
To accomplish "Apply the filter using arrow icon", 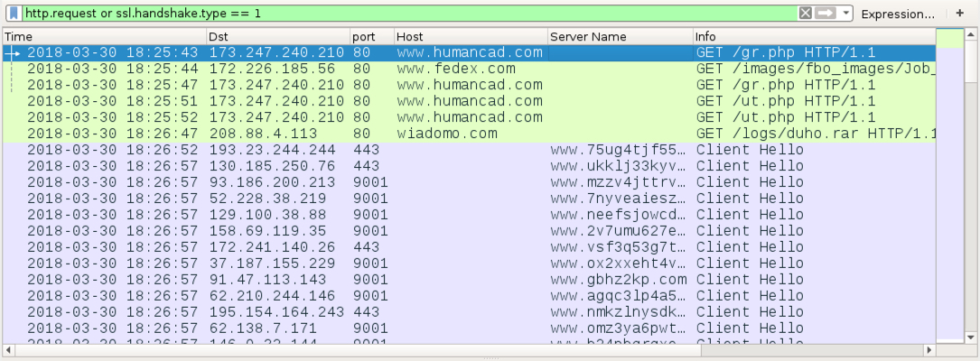I will click(x=826, y=14).
